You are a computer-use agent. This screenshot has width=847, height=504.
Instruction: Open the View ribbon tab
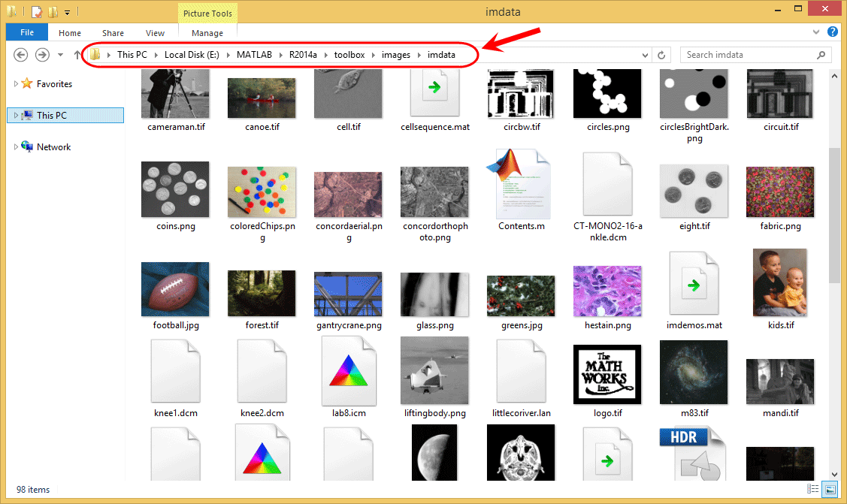point(155,33)
